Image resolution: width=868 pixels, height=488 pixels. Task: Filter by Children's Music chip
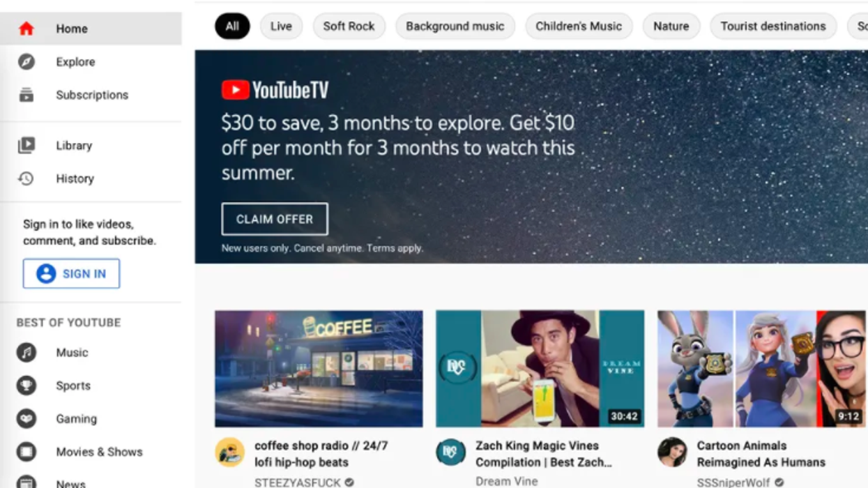(x=579, y=26)
